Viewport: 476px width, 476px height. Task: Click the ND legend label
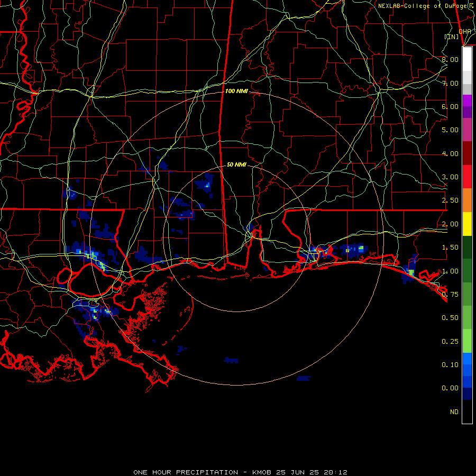[454, 412]
